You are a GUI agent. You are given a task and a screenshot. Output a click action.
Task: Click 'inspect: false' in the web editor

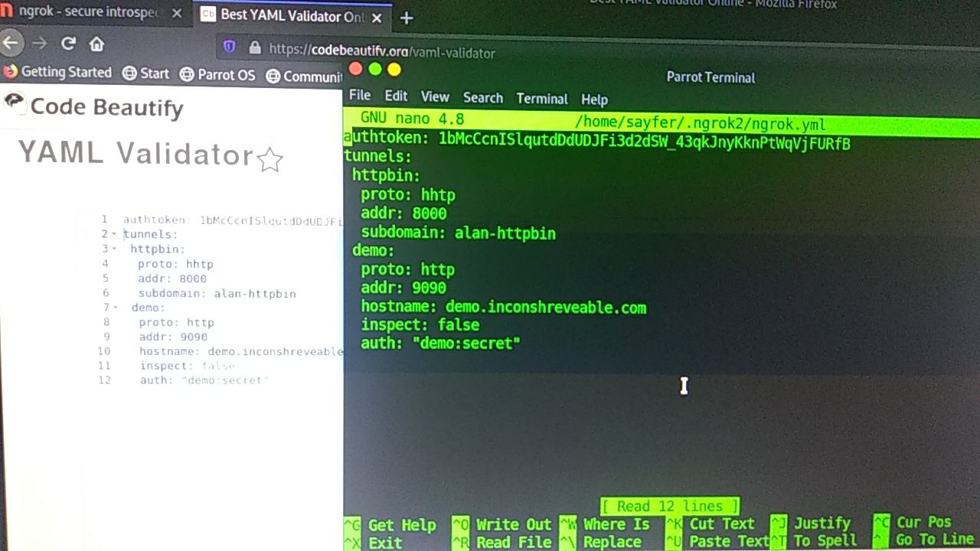pos(187,366)
